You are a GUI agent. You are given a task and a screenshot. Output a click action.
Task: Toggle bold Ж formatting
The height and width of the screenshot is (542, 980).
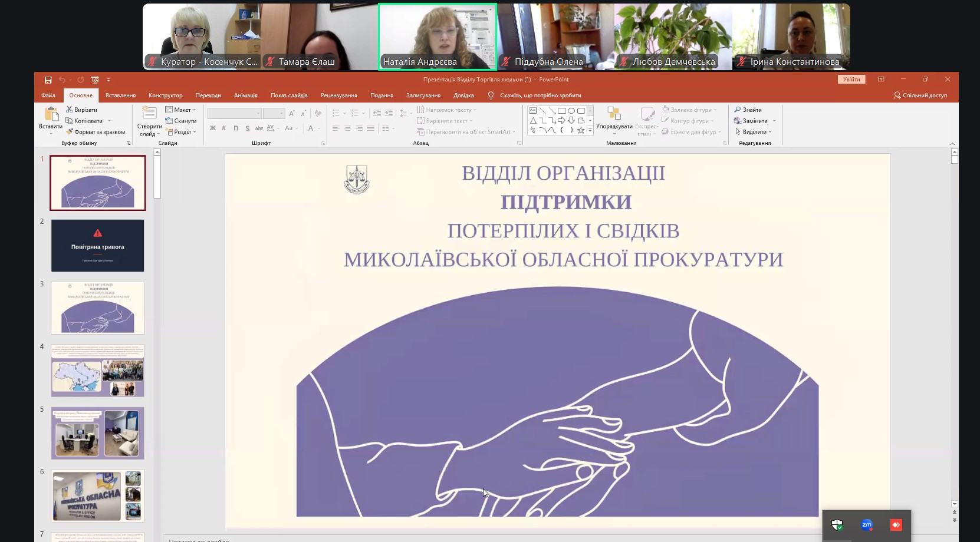coord(213,128)
